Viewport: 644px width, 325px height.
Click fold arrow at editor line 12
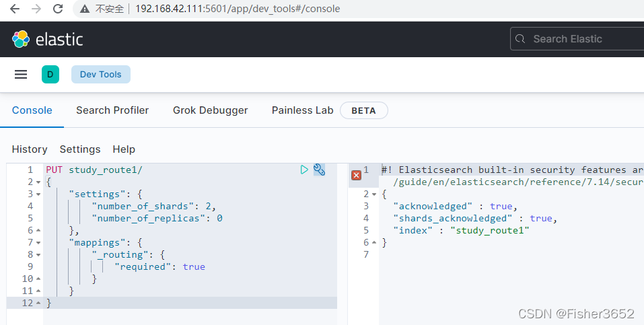(38, 303)
